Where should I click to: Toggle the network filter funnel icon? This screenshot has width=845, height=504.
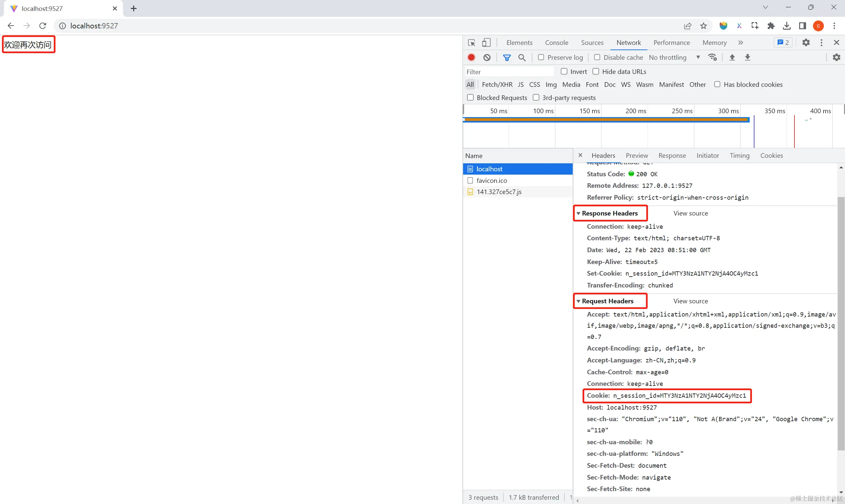[506, 57]
